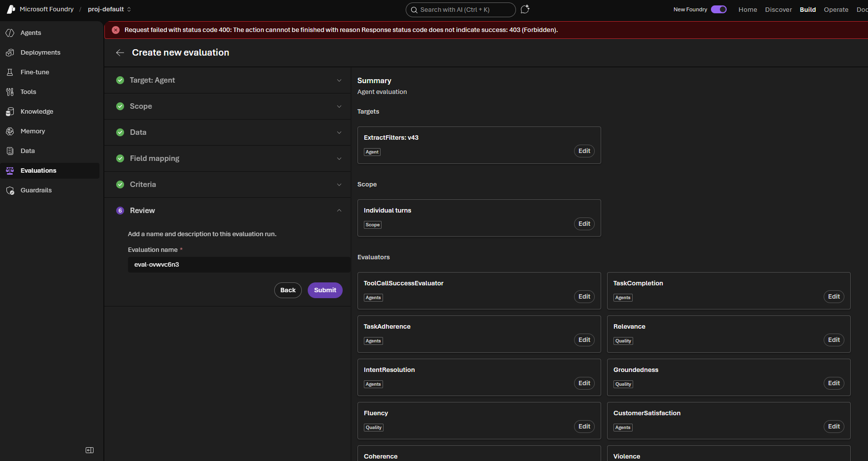Click the Criteria step completed checkmark
868x461 pixels.
(x=120, y=184)
